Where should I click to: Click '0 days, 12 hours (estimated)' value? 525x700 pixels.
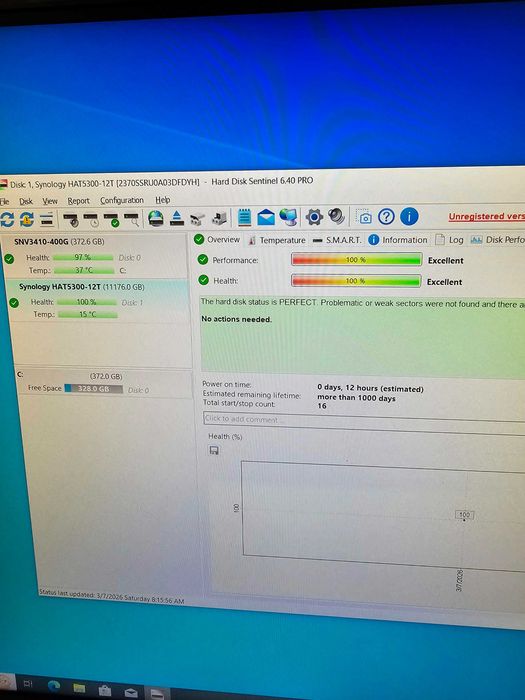point(371,388)
